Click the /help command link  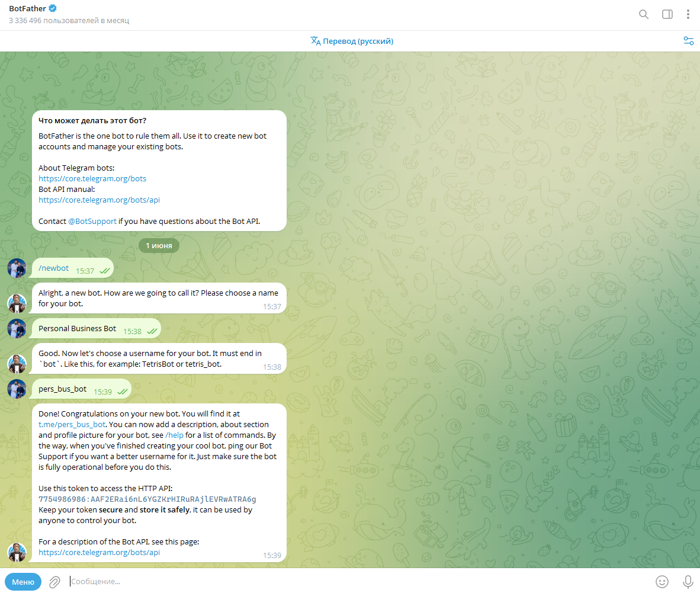click(174, 435)
